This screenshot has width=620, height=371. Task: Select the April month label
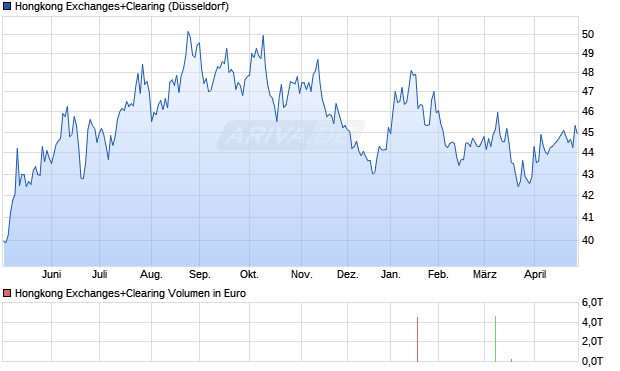[x=535, y=274]
